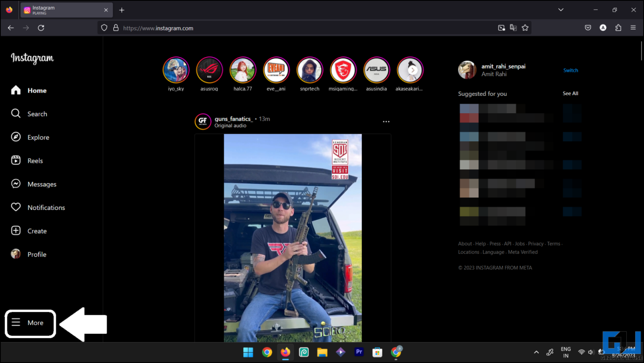Select the Search icon in the sidebar
644x363 pixels.
tap(16, 114)
